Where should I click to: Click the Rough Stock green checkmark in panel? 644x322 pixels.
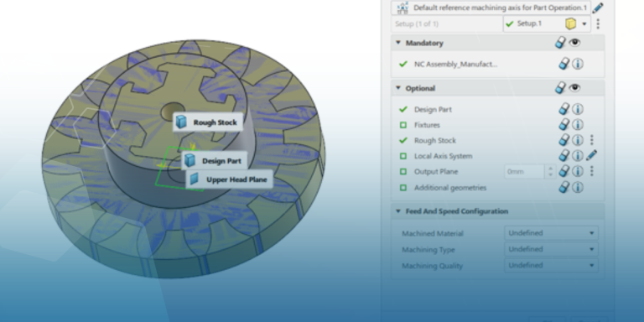[403, 141]
